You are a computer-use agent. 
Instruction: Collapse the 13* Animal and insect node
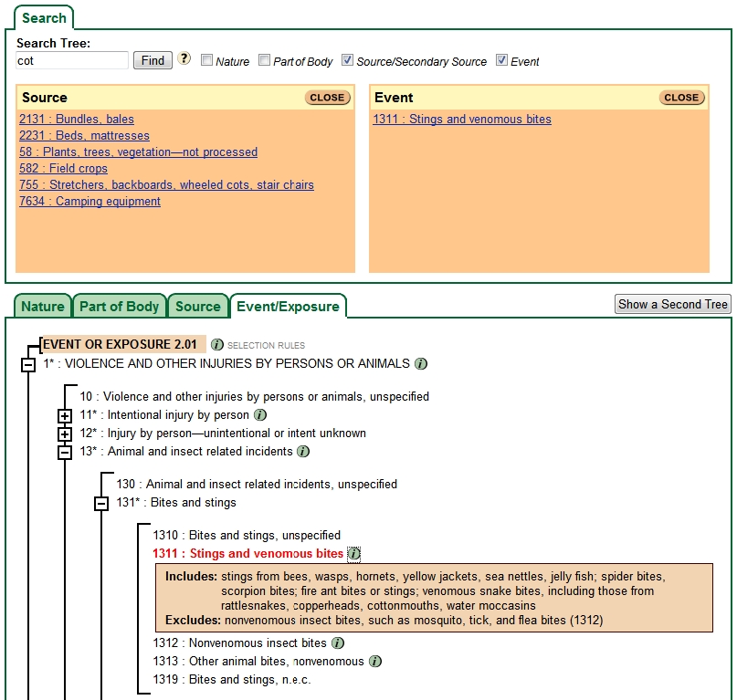coord(65,452)
